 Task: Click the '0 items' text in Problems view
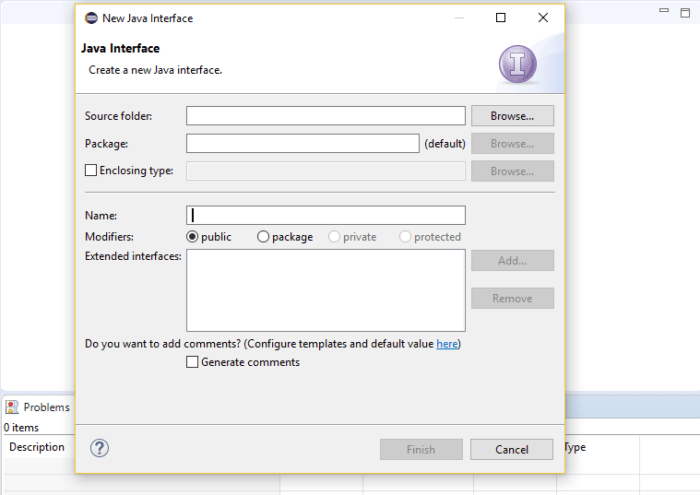[x=21, y=428]
